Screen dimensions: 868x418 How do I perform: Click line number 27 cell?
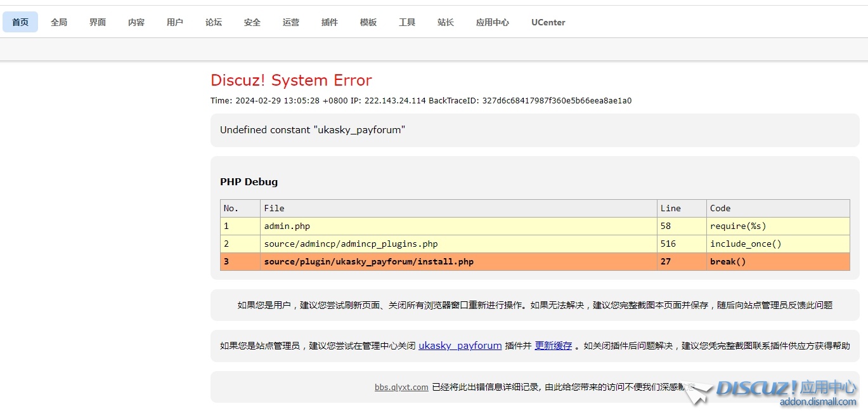[682, 261]
